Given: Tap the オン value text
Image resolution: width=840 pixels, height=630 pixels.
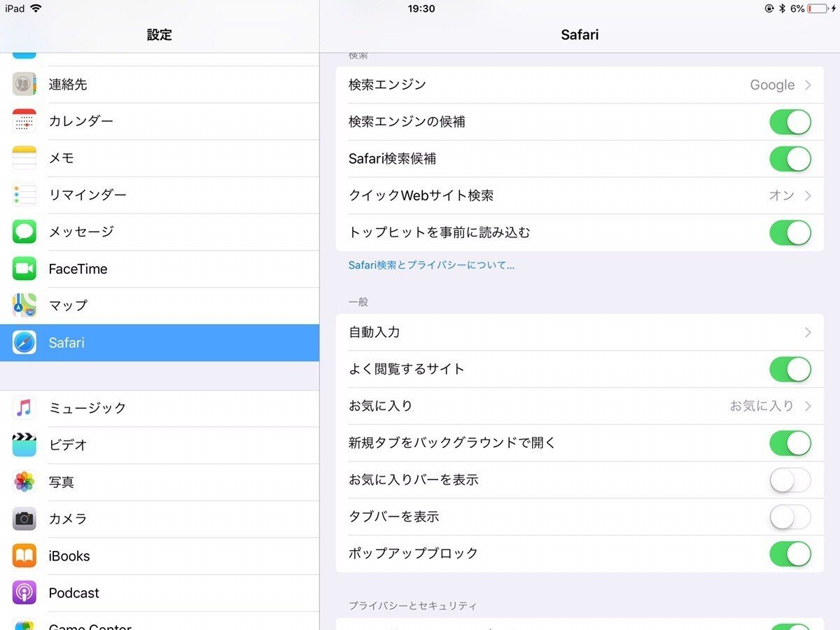Looking at the screenshot, I should [x=781, y=196].
